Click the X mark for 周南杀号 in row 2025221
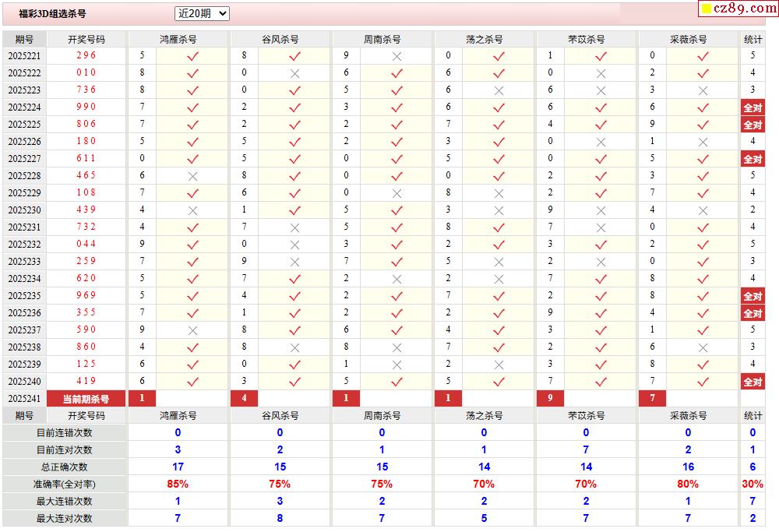This screenshot has width=779, height=532. point(397,56)
